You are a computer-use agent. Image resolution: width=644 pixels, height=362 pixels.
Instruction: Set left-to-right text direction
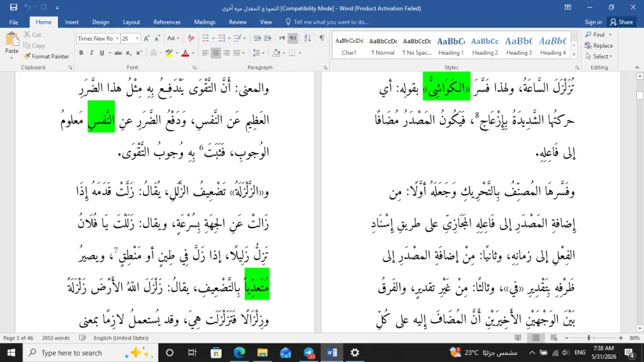(x=282, y=38)
